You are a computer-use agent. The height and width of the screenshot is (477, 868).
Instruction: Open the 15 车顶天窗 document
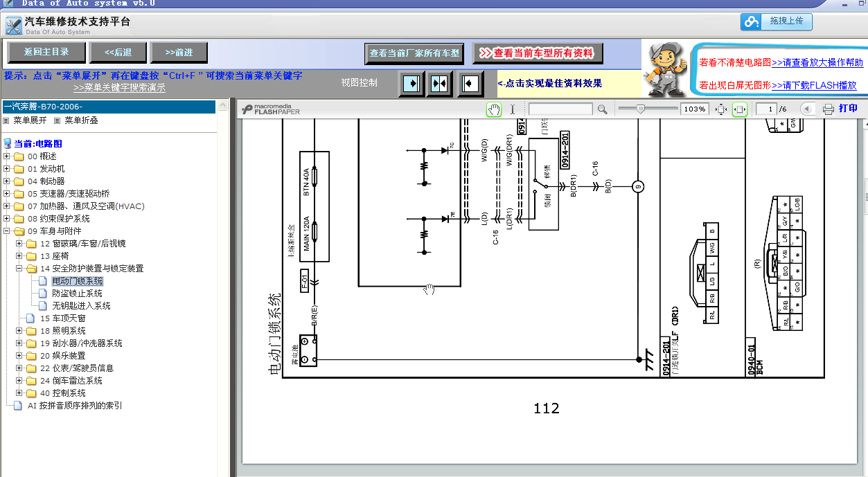click(63, 318)
